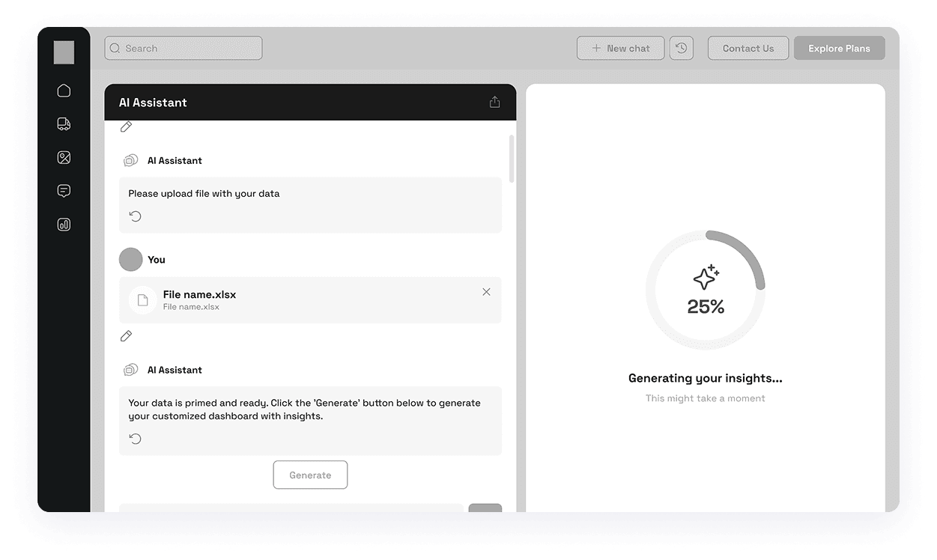Open the Home section from the sidebar
This screenshot has height=560, width=937.
[x=64, y=90]
